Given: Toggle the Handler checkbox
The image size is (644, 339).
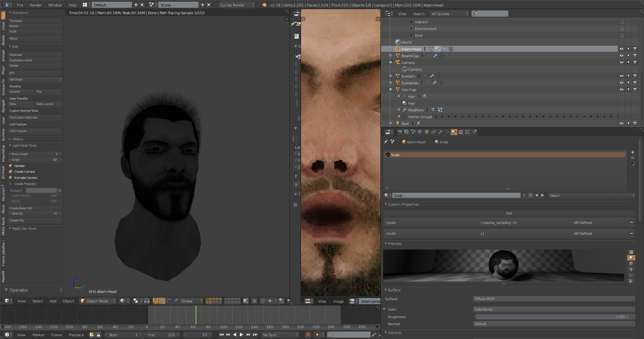Looking at the screenshot, I should (10, 166).
